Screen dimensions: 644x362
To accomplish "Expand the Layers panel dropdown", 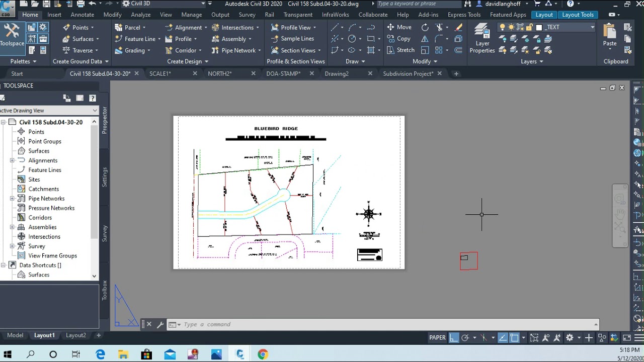I will (x=532, y=61).
